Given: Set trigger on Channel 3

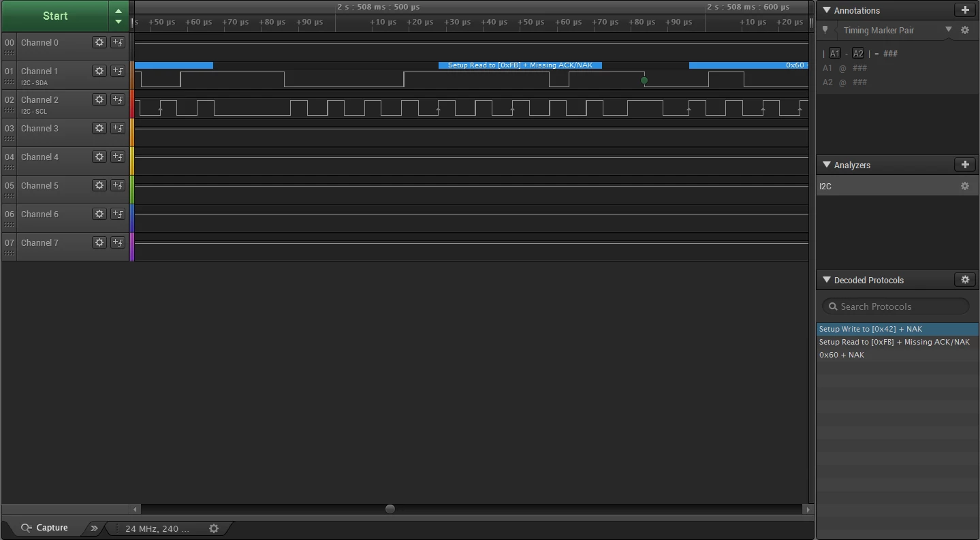Looking at the screenshot, I should pyautogui.click(x=118, y=128).
